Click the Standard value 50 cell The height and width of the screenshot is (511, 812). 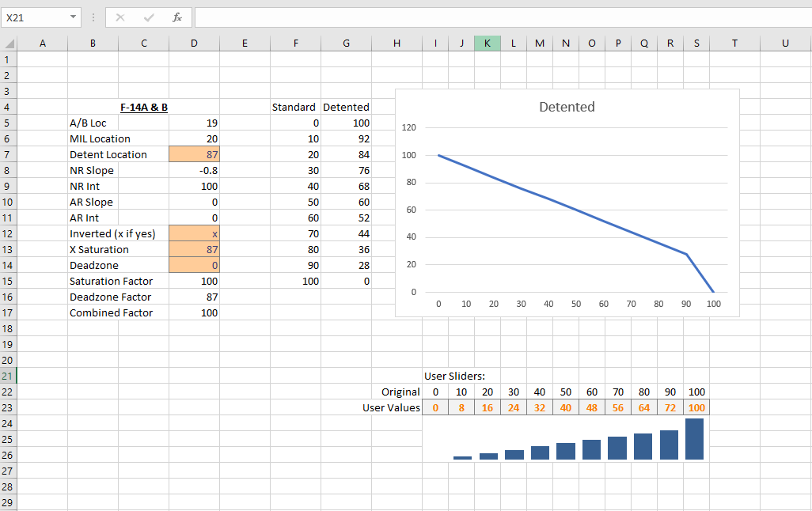click(x=296, y=202)
